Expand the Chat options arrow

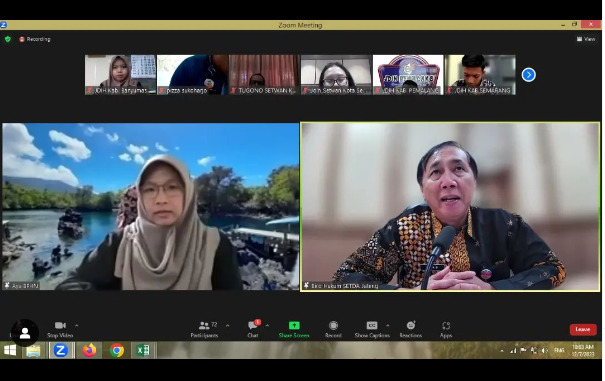267,325
